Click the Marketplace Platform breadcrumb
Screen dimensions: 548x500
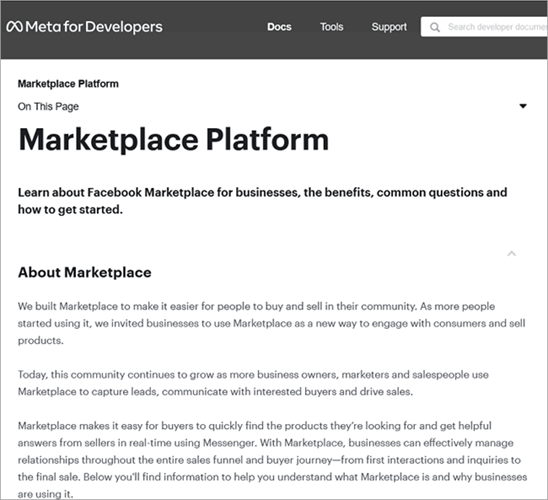[68, 84]
